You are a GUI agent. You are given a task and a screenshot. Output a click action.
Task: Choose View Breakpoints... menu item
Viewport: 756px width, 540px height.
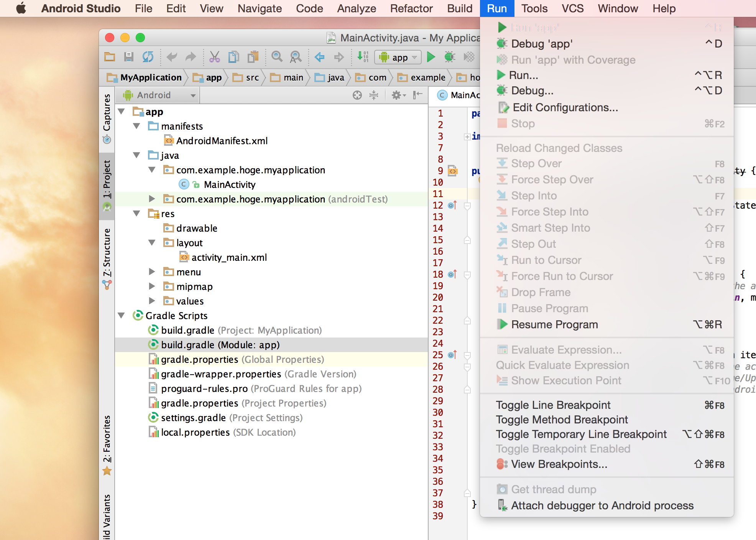click(x=607, y=464)
